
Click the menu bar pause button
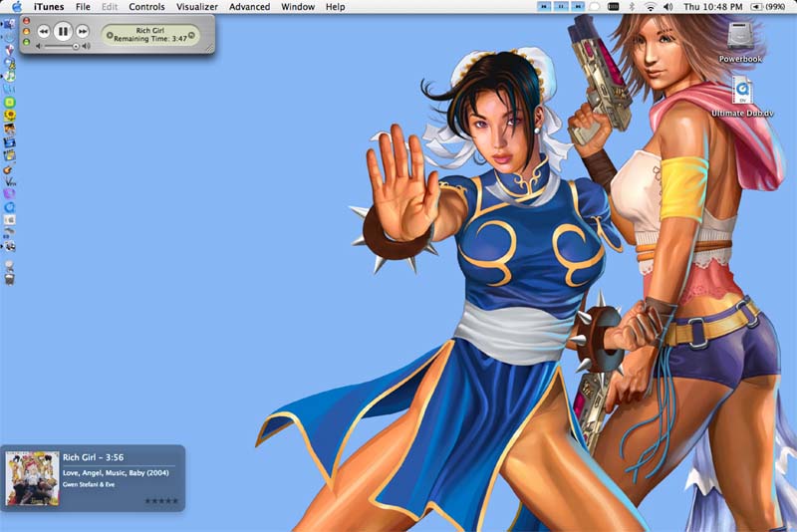[x=561, y=7]
